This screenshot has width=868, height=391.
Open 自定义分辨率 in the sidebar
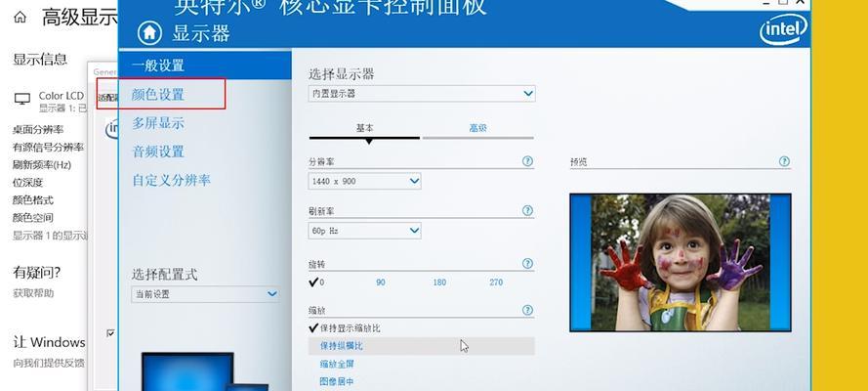[171, 180]
